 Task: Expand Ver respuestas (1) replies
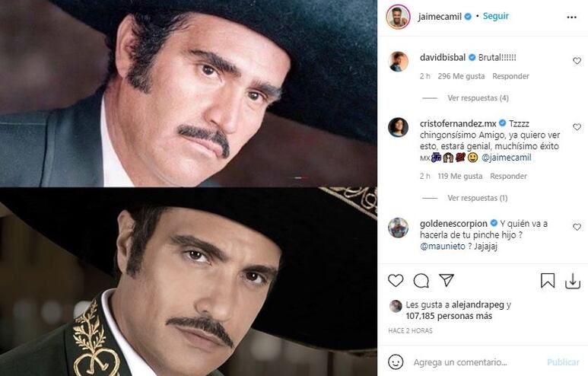[x=478, y=198]
